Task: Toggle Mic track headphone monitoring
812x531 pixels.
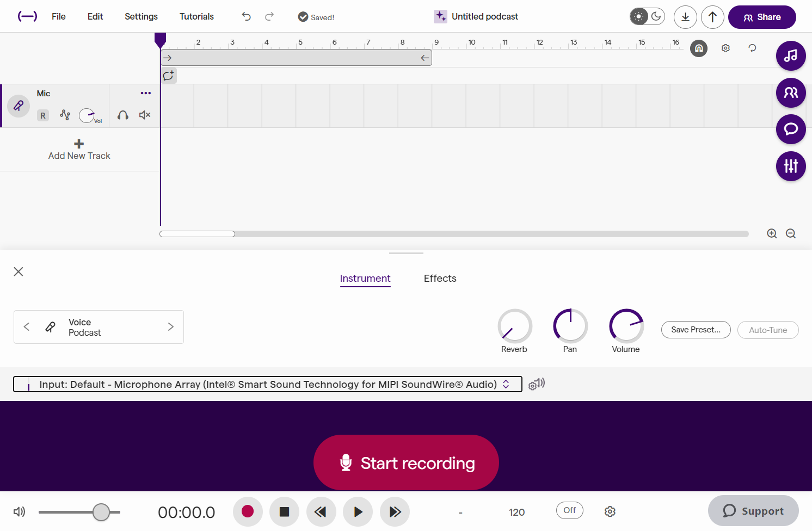Action: 123,115
